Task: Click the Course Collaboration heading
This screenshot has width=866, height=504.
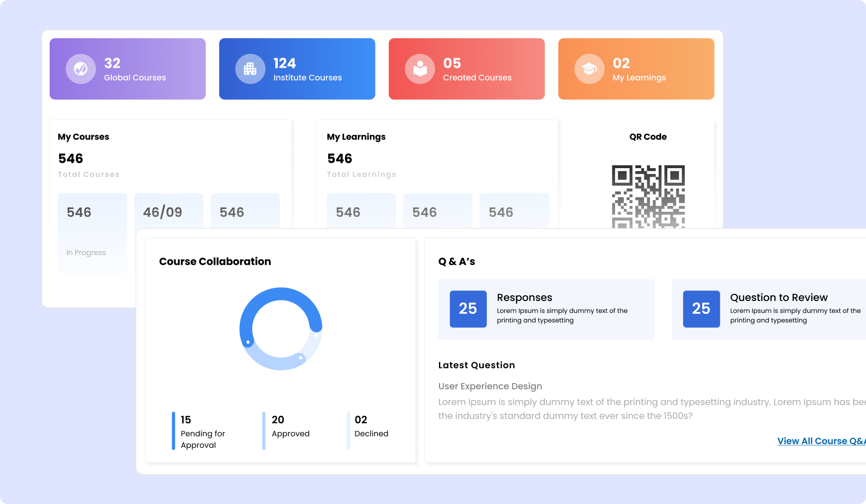Action: tap(215, 261)
